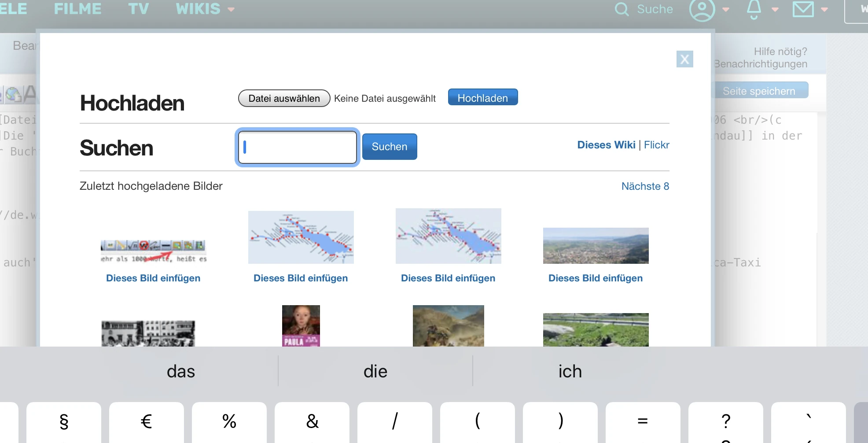
Task: Tap the § key on keyboard
Action: pyautogui.click(x=64, y=422)
